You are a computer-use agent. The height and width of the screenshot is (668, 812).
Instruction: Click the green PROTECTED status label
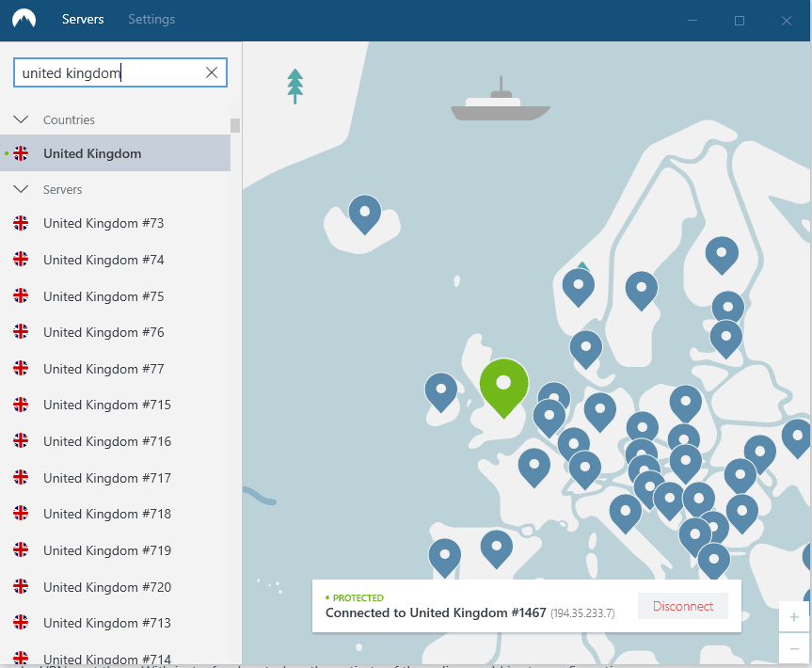[358, 598]
